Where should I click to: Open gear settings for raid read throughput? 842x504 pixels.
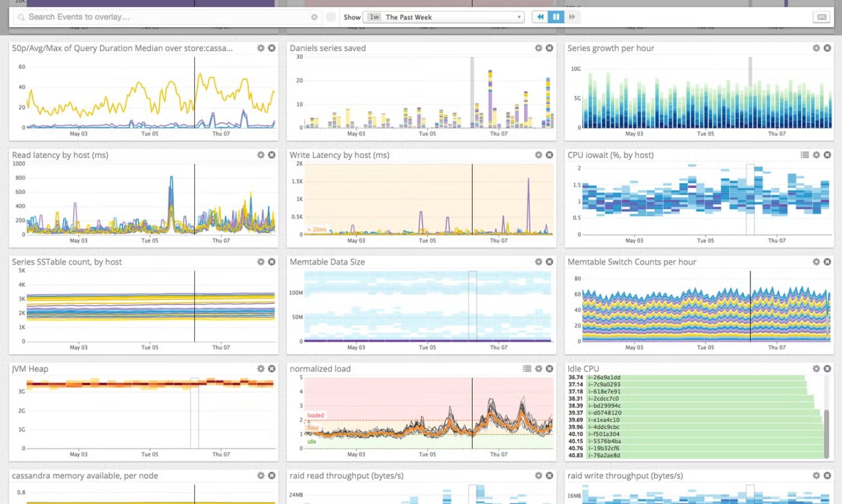[539, 476]
